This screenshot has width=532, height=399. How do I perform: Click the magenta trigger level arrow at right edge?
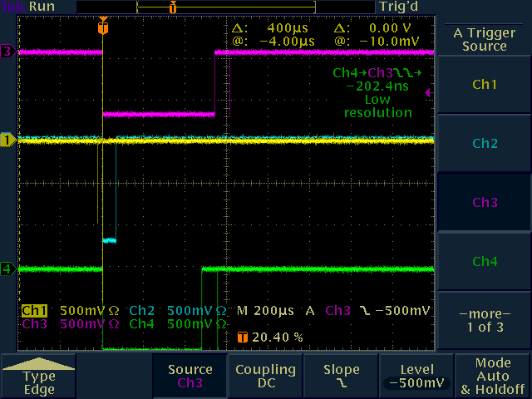[x=430, y=92]
